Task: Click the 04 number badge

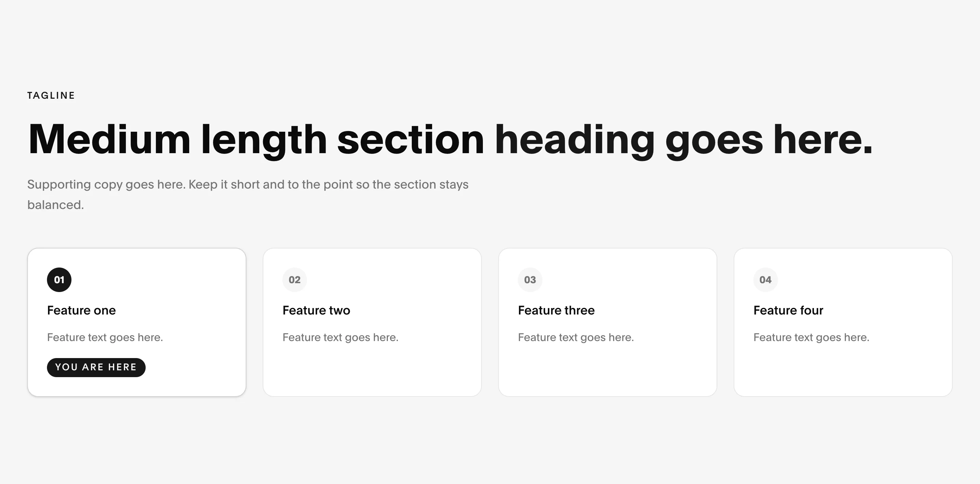Action: tap(765, 280)
